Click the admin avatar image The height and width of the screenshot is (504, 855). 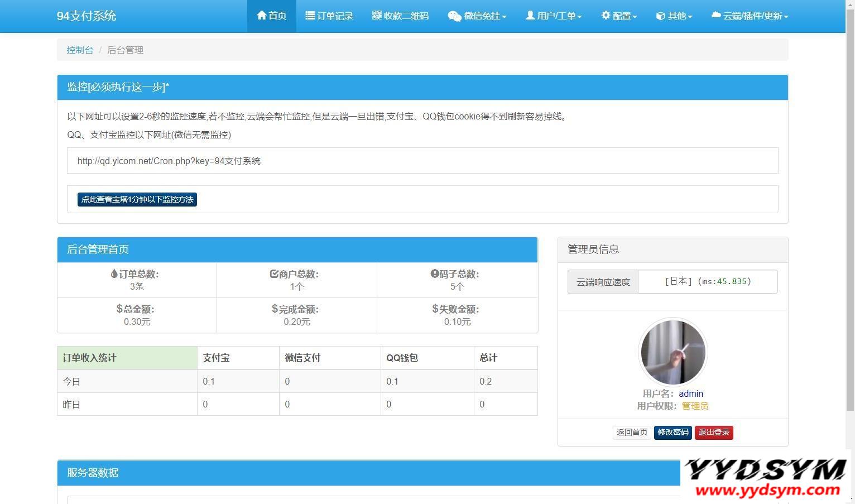[x=673, y=352]
